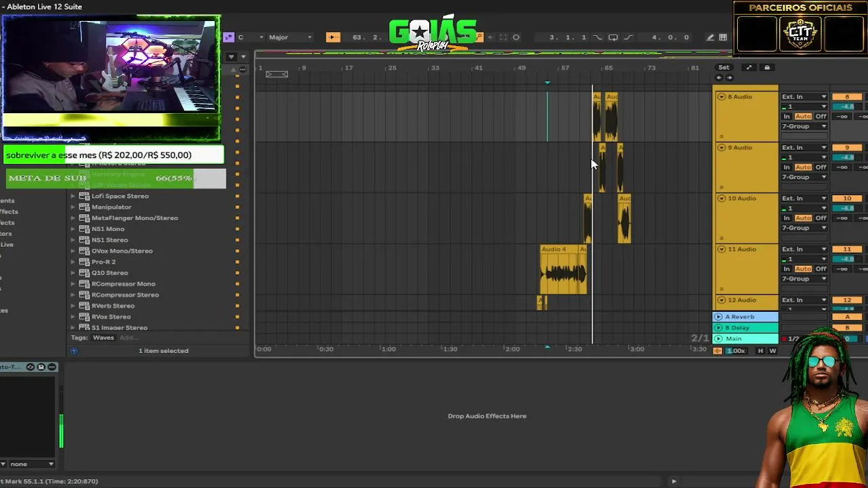Toggle the 10 Audio track activator
The width and height of the screenshot is (868, 488).
click(x=846, y=199)
